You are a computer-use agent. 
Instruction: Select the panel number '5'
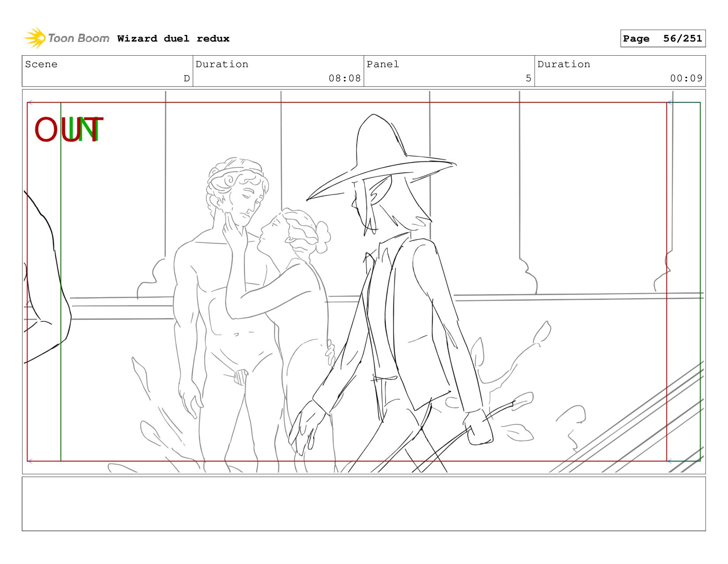pos(528,78)
